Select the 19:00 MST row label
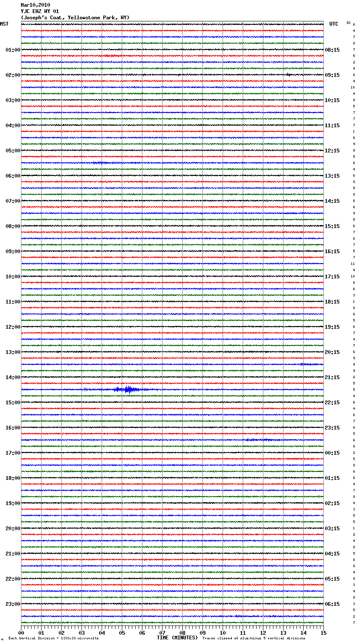This screenshot has width=357, height=644. click(13, 503)
